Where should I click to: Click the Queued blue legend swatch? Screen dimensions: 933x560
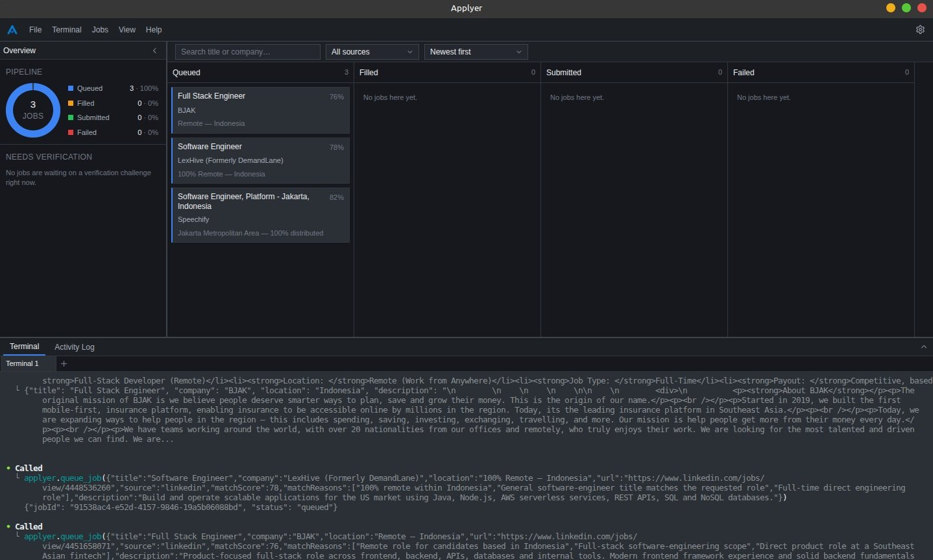tap(71, 88)
